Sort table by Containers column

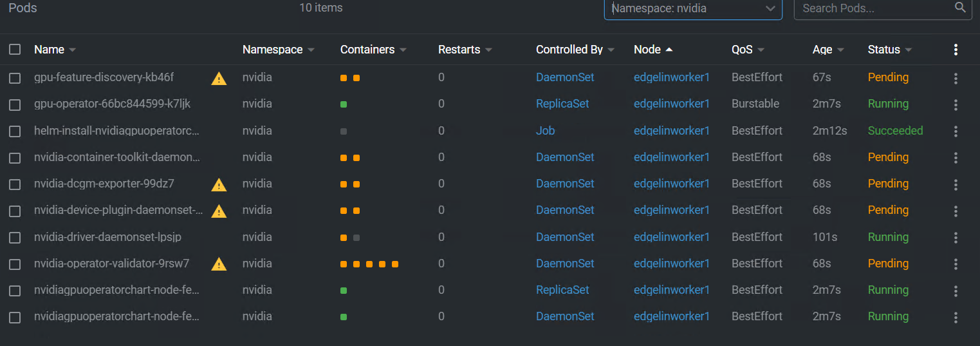tap(373, 50)
